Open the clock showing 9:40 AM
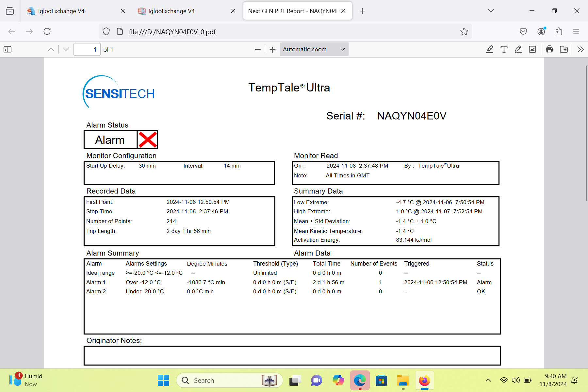The image size is (588, 392). coord(553,380)
